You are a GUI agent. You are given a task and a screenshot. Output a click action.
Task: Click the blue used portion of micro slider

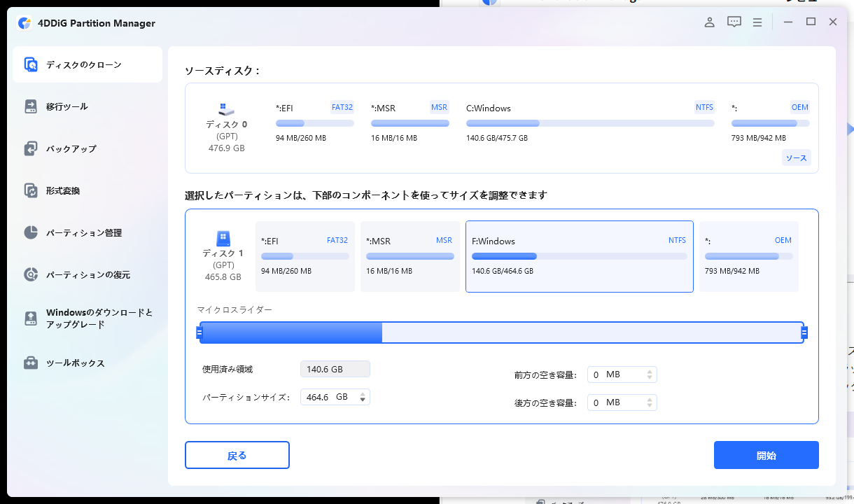[x=291, y=332]
